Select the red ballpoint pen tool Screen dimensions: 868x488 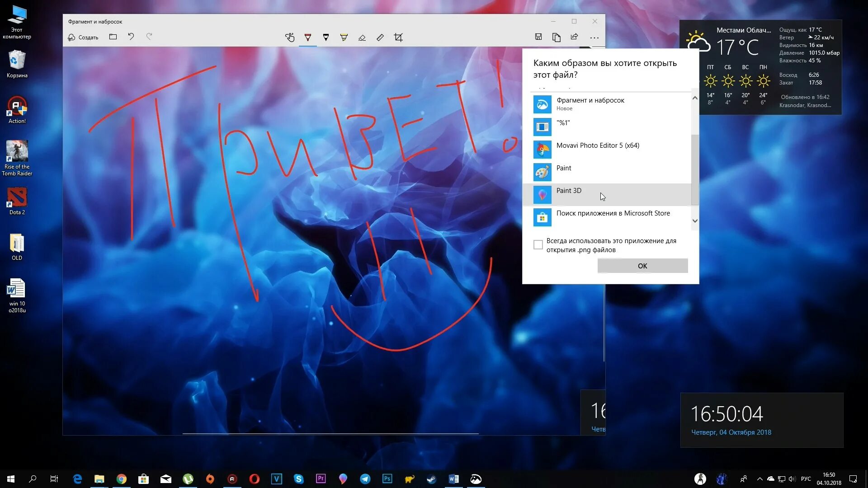[x=308, y=38]
